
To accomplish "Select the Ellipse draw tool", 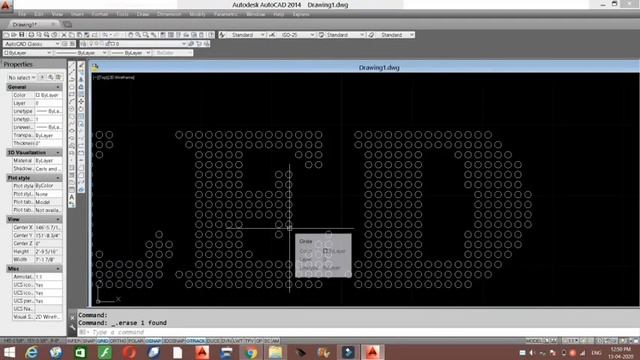I will pyautogui.click(x=72, y=131).
